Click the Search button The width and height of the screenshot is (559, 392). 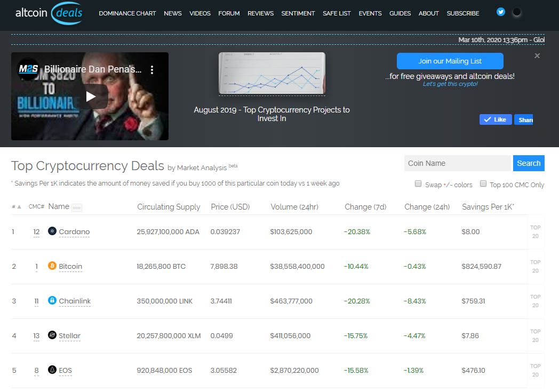pyautogui.click(x=529, y=163)
